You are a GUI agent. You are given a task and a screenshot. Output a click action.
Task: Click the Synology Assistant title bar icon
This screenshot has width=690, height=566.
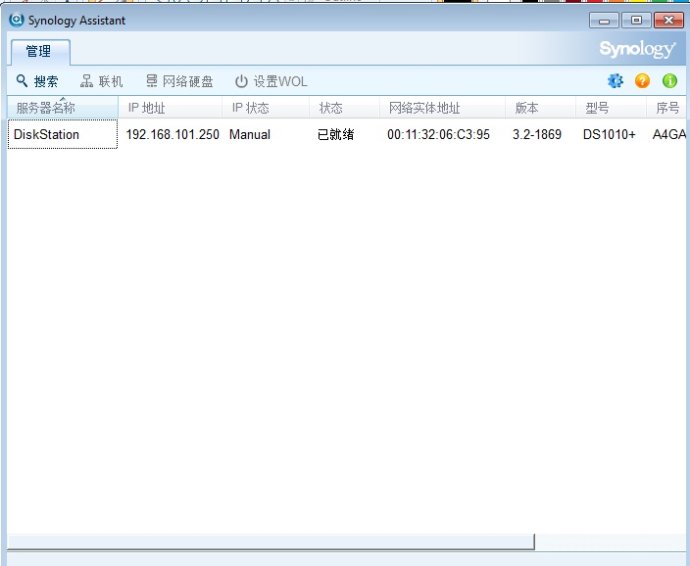pos(16,20)
